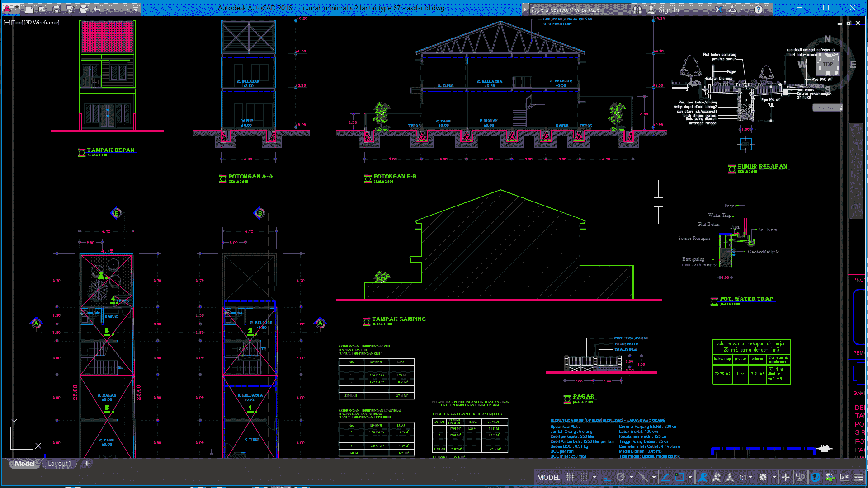This screenshot has width=868, height=488.
Task: Click the workspace switching gear
Action: click(763, 477)
